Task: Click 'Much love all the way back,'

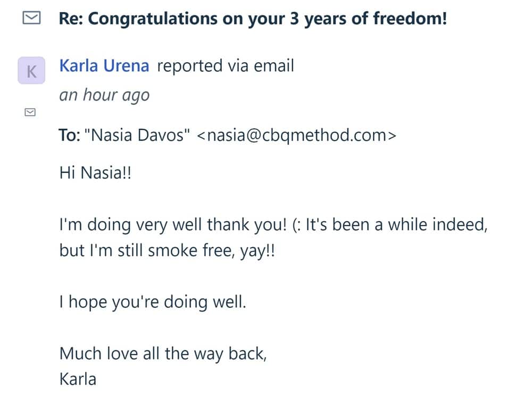Action: pyautogui.click(x=163, y=353)
